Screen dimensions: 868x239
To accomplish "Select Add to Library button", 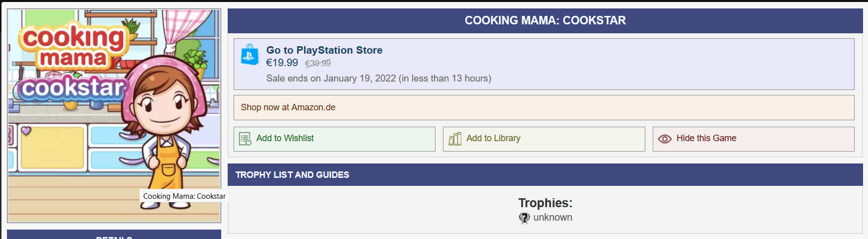I will [x=544, y=139].
